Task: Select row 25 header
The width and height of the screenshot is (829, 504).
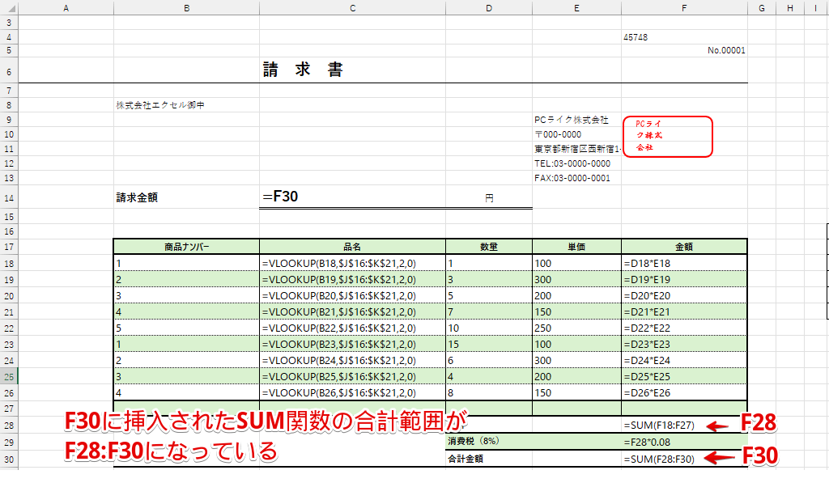Action: click(9, 377)
